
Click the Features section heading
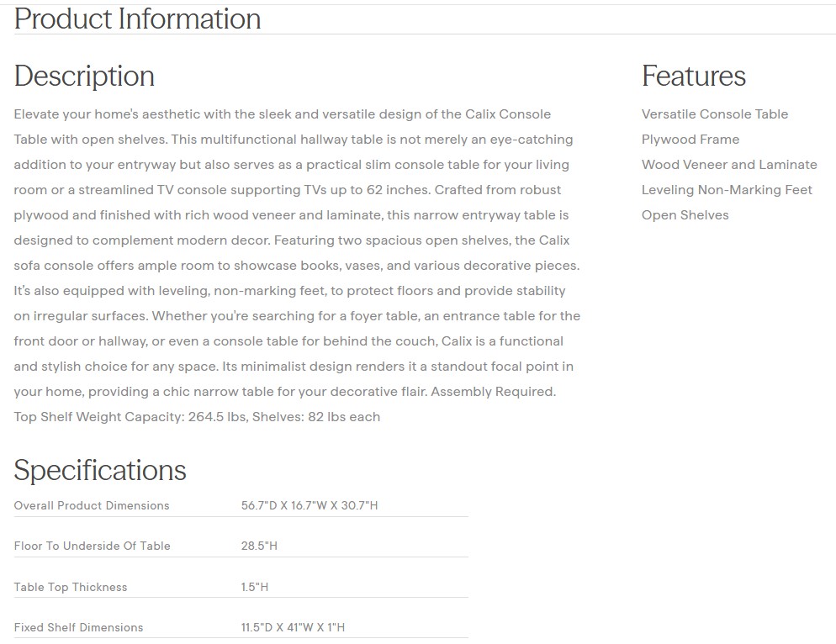point(693,76)
